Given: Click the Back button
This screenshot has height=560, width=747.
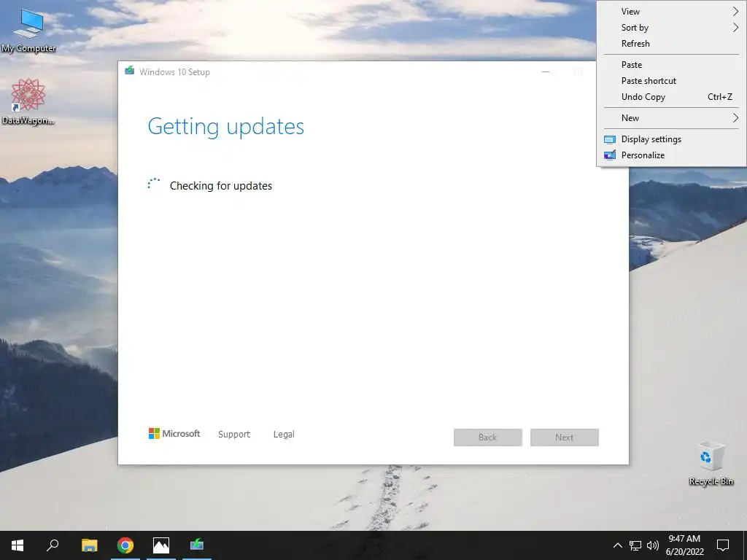Looking at the screenshot, I should pyautogui.click(x=488, y=437).
